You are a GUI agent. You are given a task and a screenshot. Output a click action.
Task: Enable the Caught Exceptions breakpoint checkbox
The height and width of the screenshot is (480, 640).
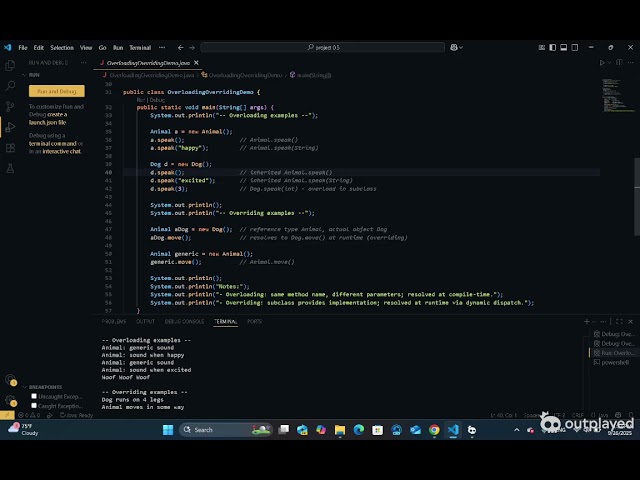coord(34,406)
